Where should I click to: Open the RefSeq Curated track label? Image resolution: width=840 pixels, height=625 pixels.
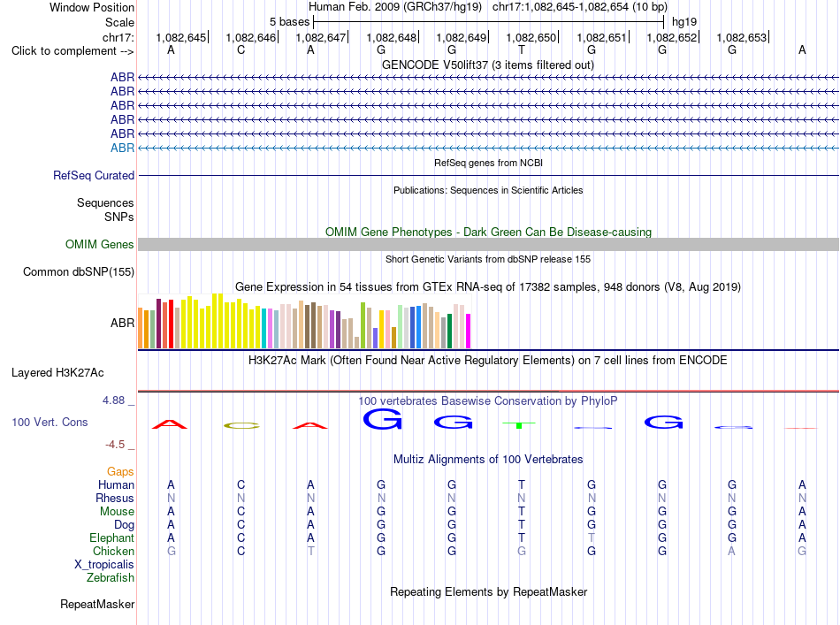coord(94,175)
